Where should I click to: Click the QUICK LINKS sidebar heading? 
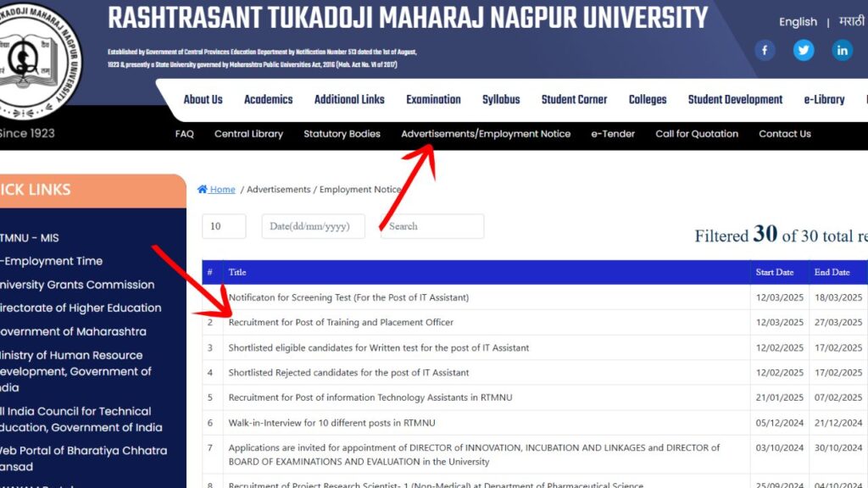(x=36, y=190)
